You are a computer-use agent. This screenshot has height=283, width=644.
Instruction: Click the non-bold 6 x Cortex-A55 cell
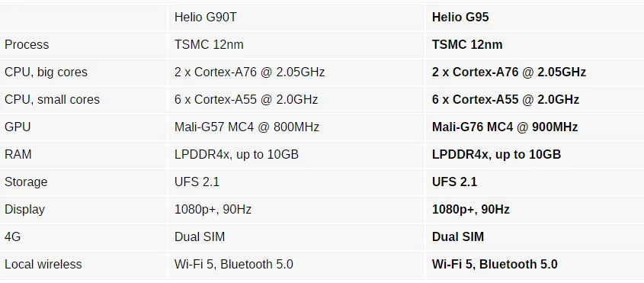[x=246, y=99]
